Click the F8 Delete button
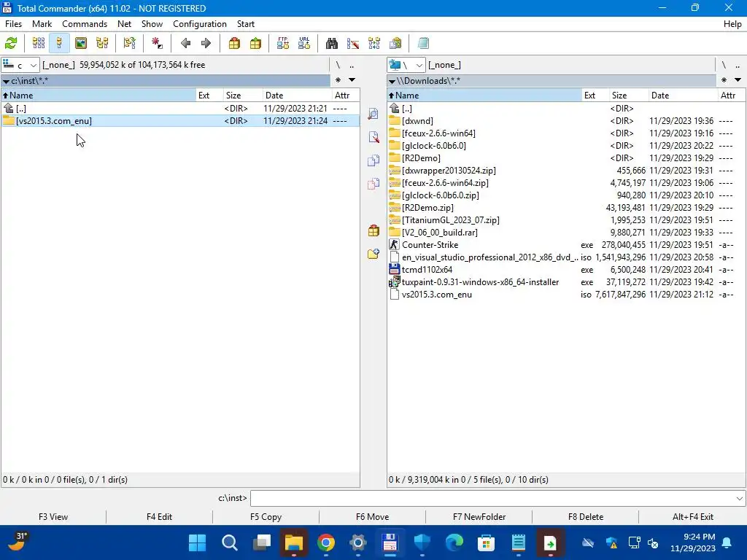The width and height of the screenshot is (747, 560). coord(586,517)
